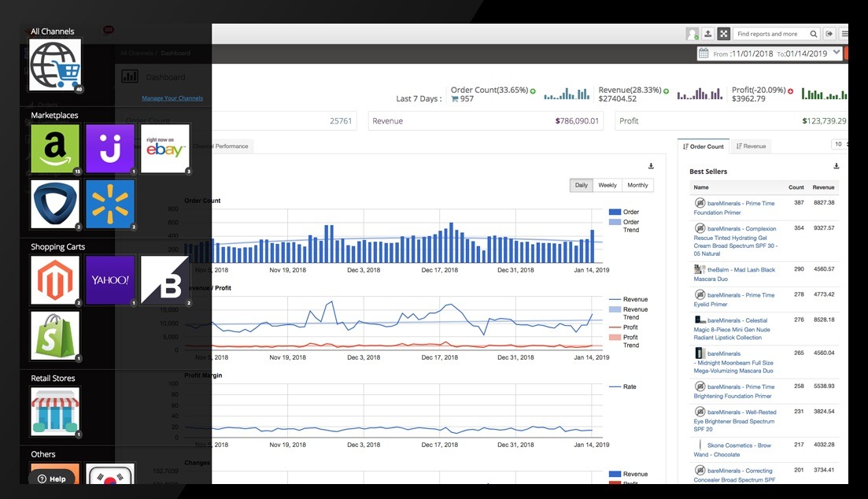The height and width of the screenshot is (499, 868).
Task: Follow the Manage Your Channels link
Action: click(172, 98)
